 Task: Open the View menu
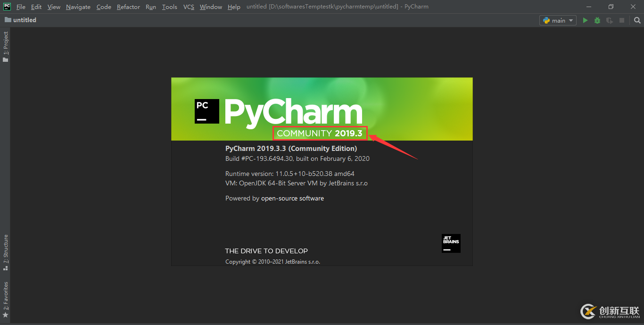[54, 7]
